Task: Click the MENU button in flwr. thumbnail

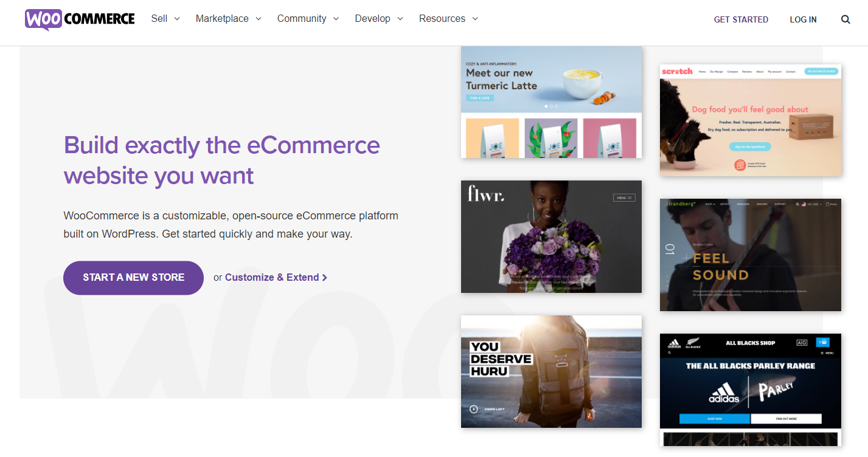Action: [x=624, y=198]
